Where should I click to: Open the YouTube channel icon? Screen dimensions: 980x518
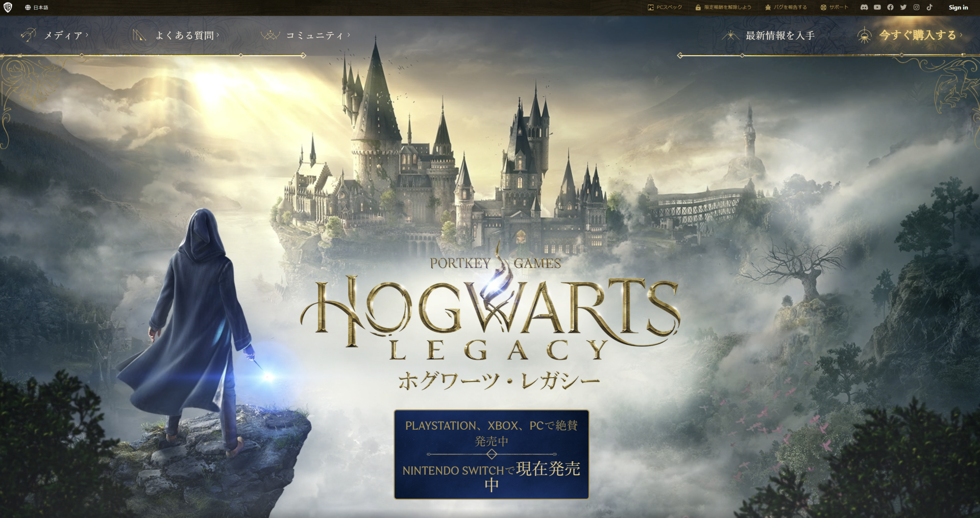[877, 8]
